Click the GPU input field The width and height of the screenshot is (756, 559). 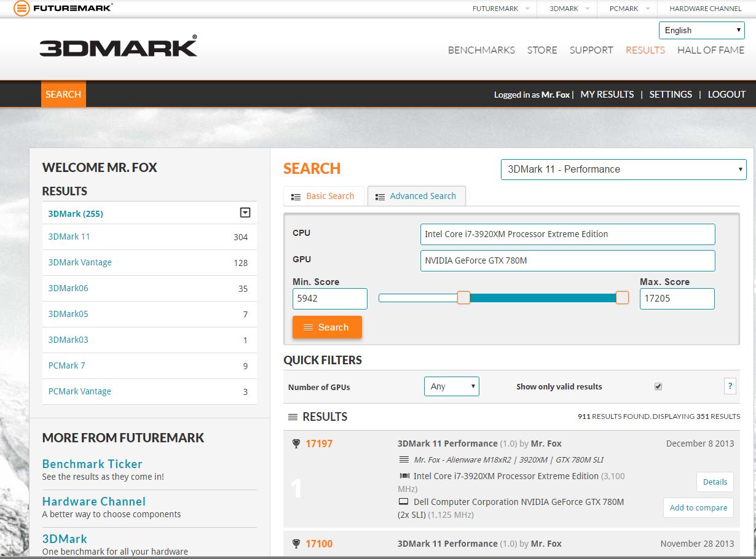pos(567,260)
